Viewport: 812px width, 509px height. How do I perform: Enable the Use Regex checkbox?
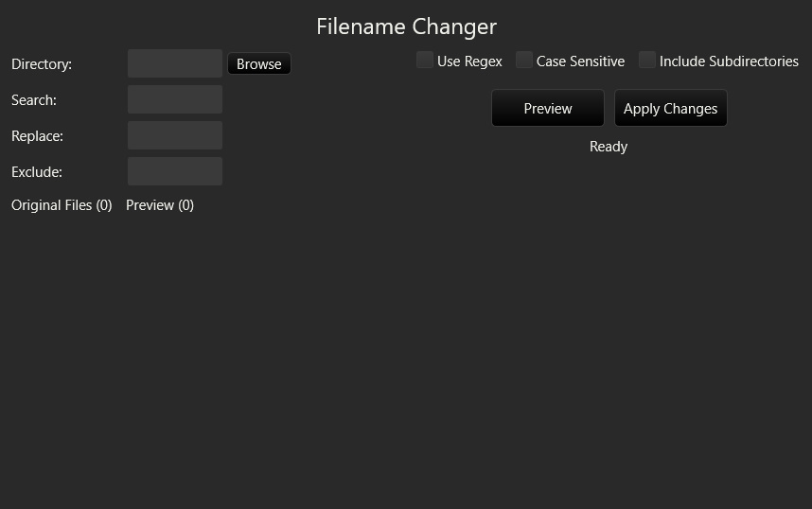point(425,61)
